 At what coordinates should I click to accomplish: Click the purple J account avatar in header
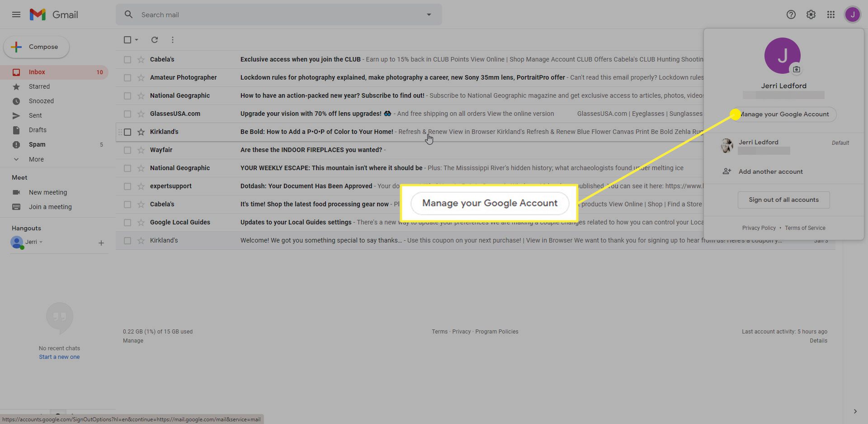coord(853,14)
